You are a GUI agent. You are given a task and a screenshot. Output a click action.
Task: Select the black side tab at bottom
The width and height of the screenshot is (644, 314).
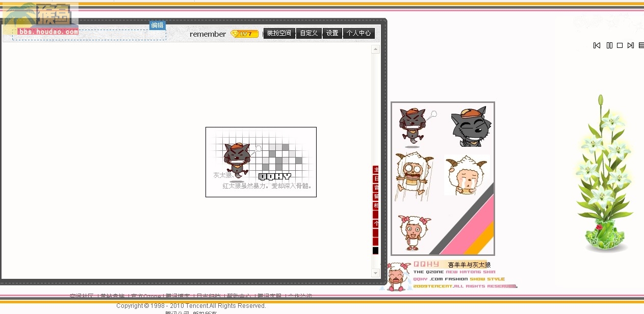pyautogui.click(x=376, y=251)
